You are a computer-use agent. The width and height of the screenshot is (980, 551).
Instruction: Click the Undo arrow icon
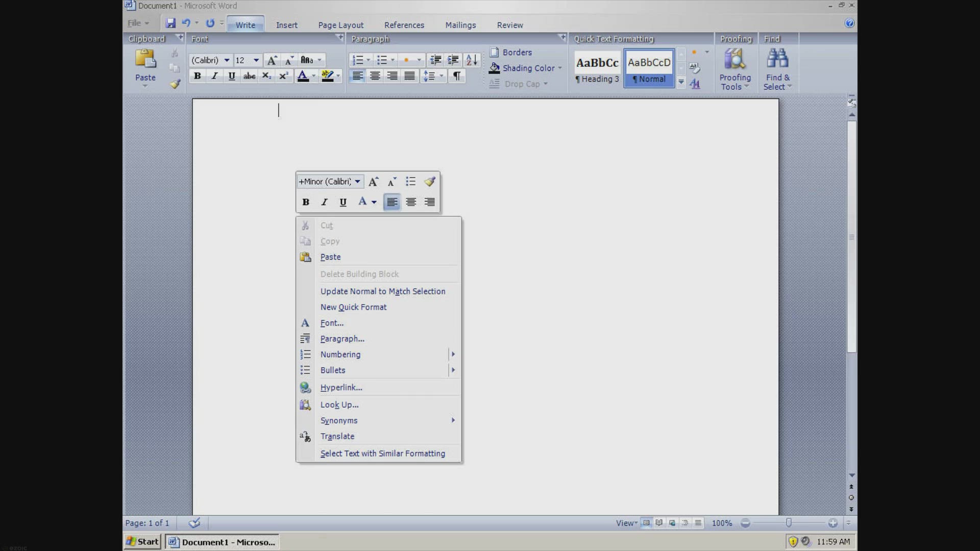coord(186,23)
